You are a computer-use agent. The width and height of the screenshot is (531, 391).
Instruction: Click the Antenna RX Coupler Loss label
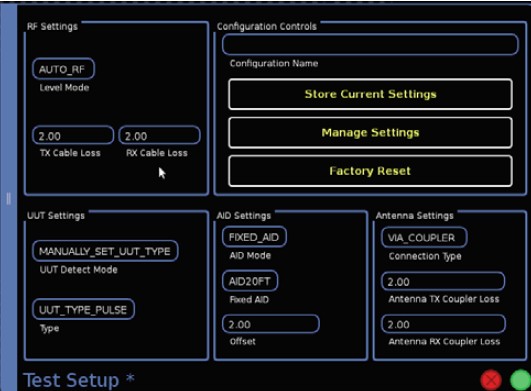pyautogui.click(x=444, y=342)
